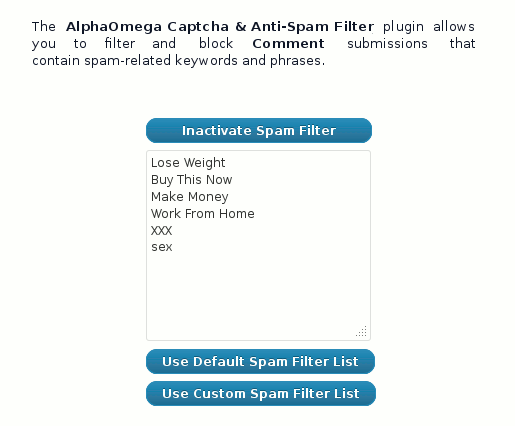
Task: Click the word 'keywords' in the description
Action: (206, 61)
